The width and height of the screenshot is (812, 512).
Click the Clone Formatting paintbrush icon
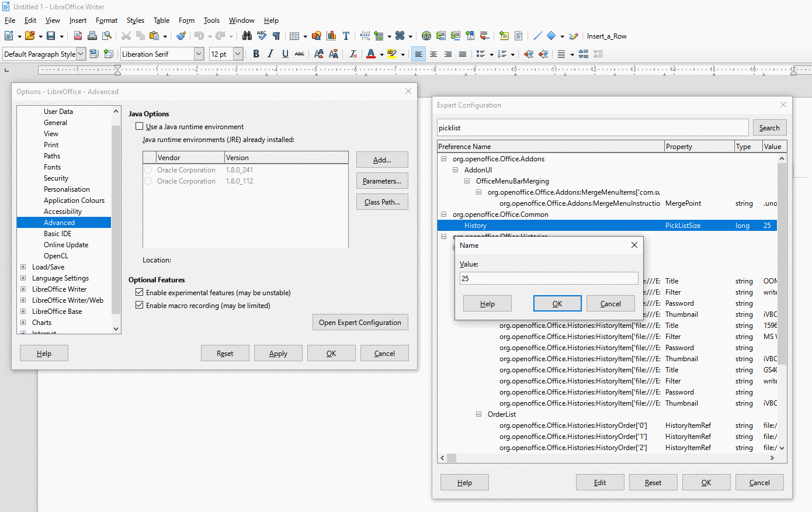point(181,36)
